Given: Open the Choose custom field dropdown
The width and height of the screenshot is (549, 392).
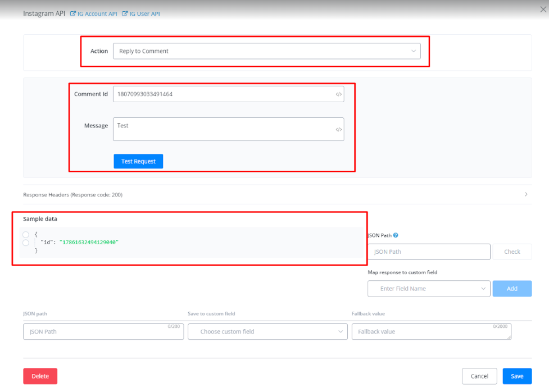Looking at the screenshot, I should [267, 332].
